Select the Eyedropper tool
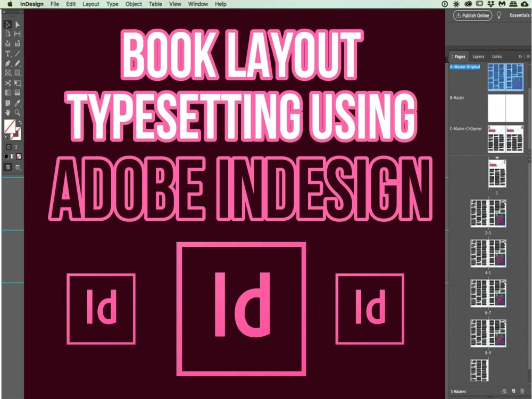The image size is (532, 399). 18,103
